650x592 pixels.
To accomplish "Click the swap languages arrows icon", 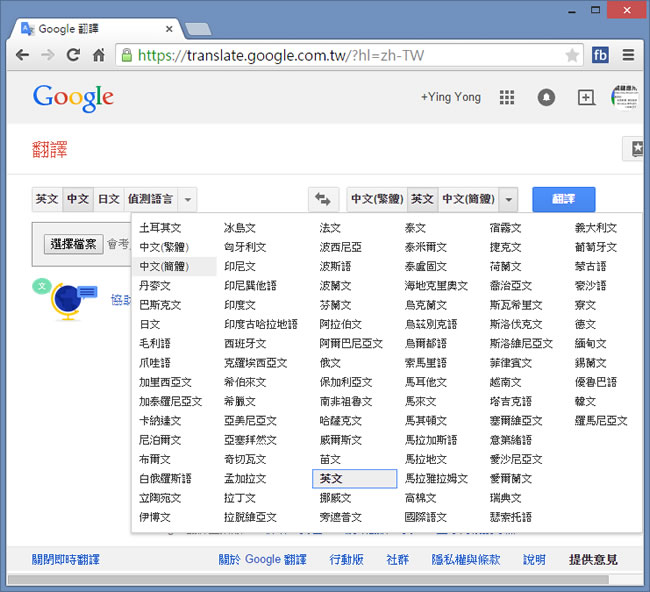I will click(x=321, y=199).
